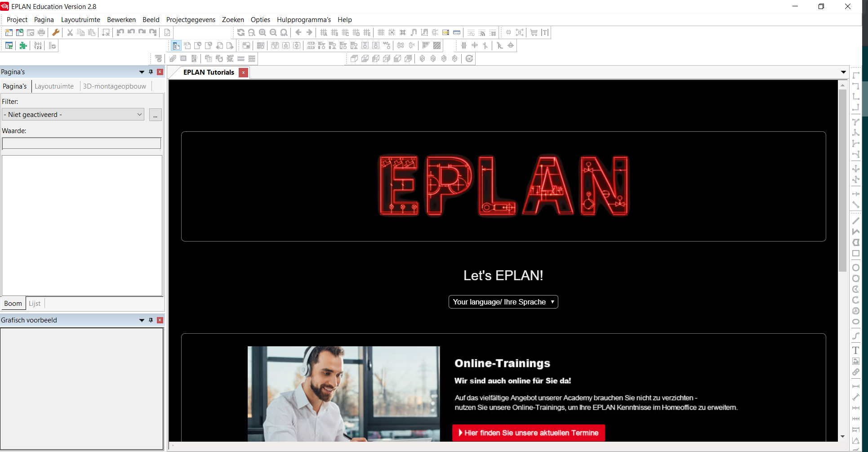Click the zoom out magnifier
This screenshot has height=452, width=868.
tap(273, 32)
